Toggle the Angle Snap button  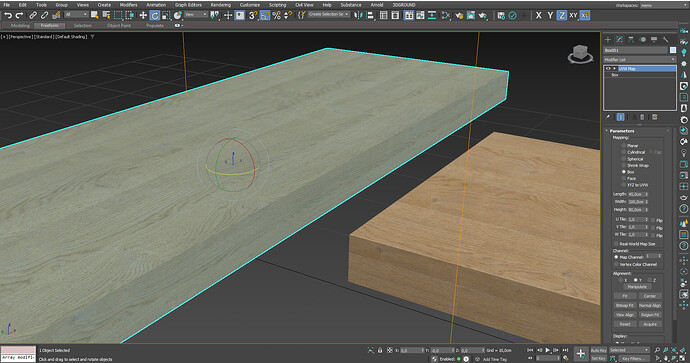(265, 15)
